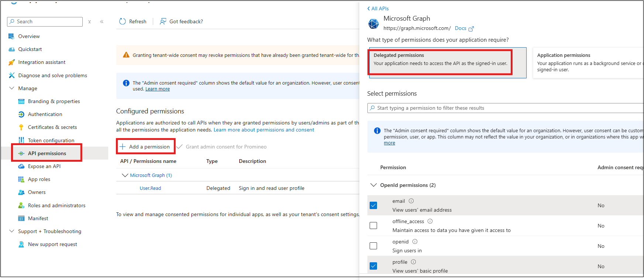Open the User.Read permission link
Image resolution: width=644 pixels, height=280 pixels.
point(150,188)
